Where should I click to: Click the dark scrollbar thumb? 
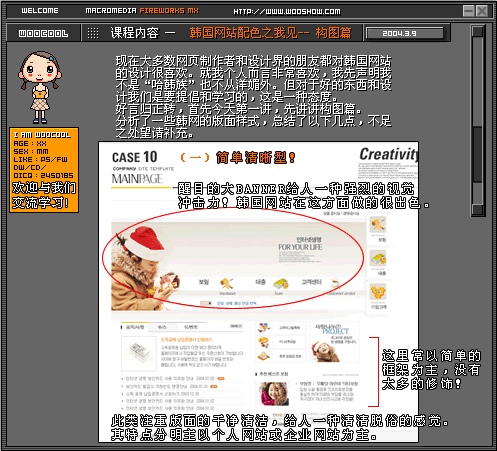(478, 154)
